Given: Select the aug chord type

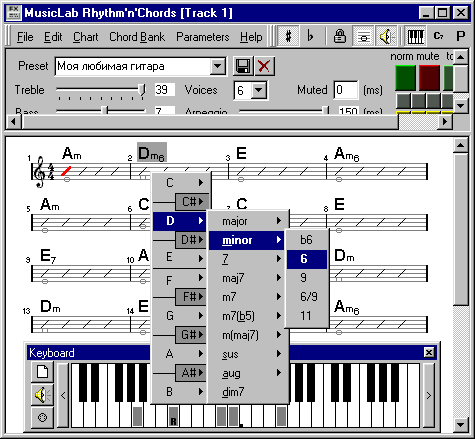Looking at the screenshot, I should 247,373.
